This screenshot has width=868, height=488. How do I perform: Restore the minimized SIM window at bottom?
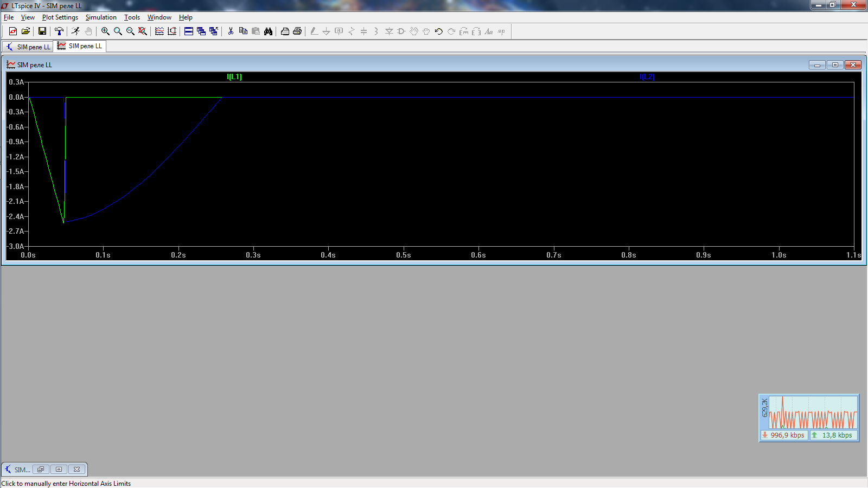point(41,470)
